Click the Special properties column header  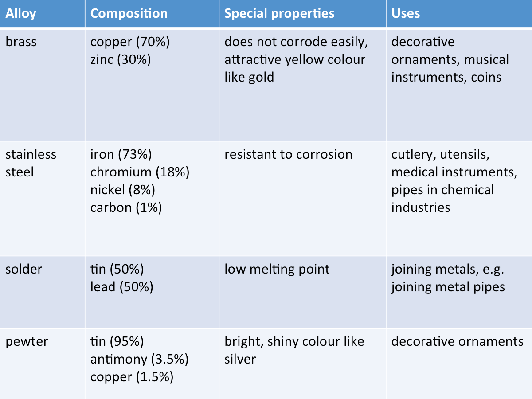tap(279, 13)
